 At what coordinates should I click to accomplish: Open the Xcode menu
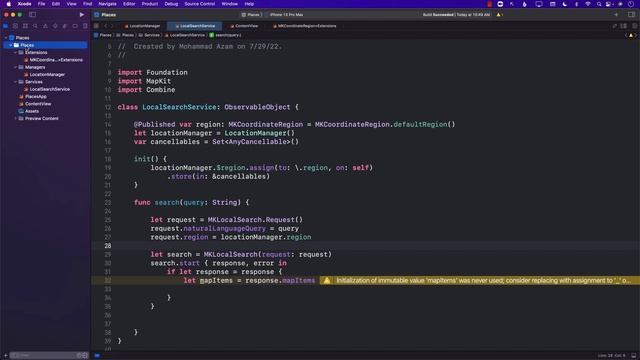pos(24,4)
